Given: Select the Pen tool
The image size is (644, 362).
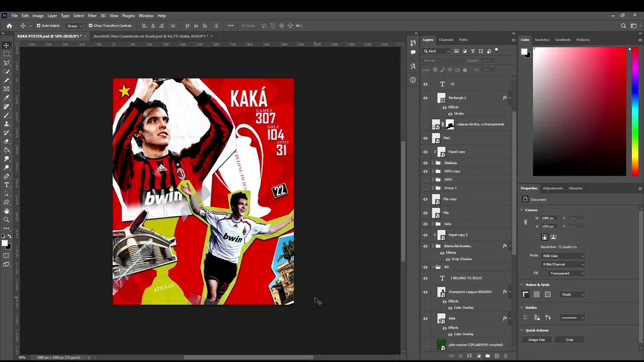Looking at the screenshot, I should [7, 176].
